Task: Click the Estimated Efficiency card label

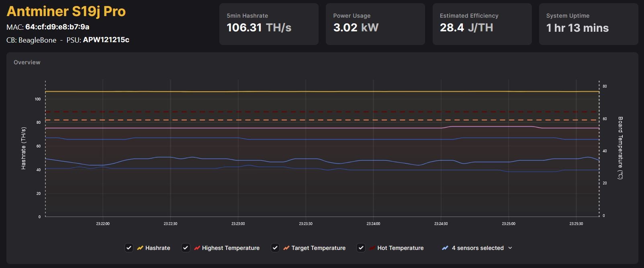Action: tap(469, 16)
